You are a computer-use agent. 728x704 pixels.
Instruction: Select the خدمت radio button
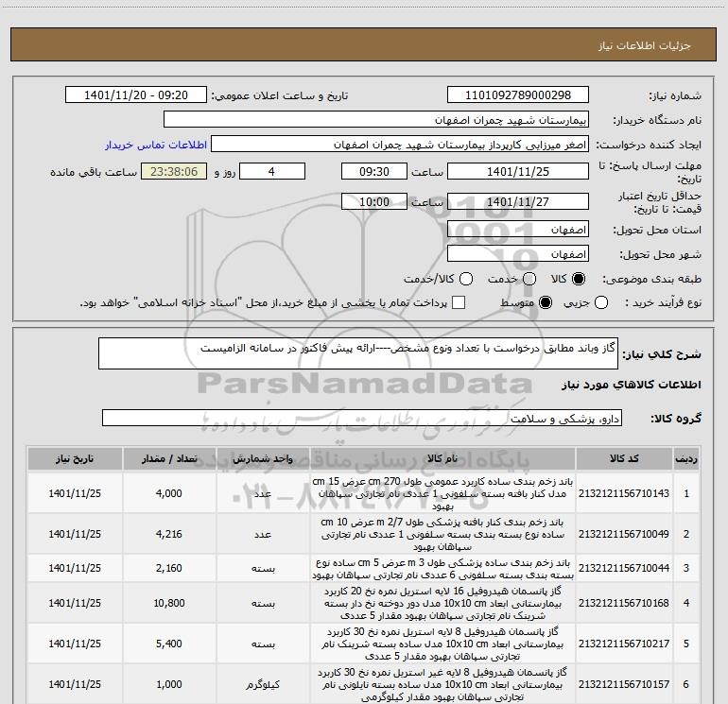pyautogui.click(x=529, y=279)
